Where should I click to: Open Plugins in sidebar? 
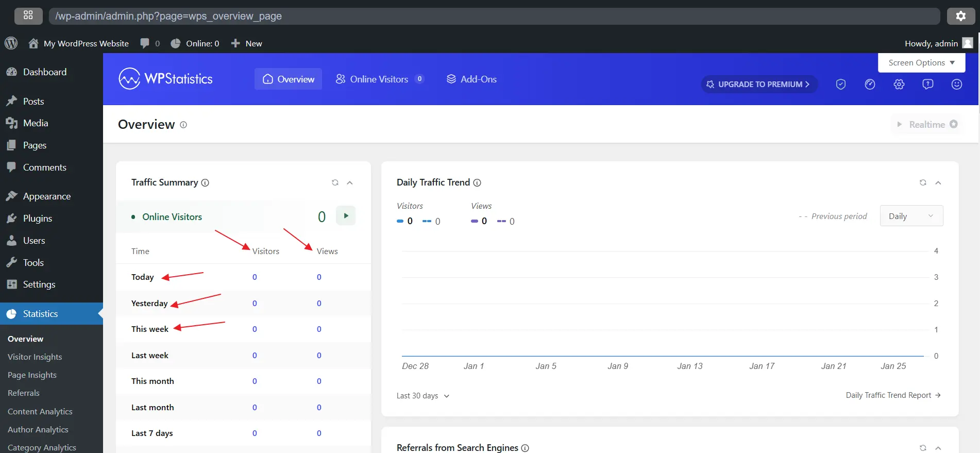(52, 219)
